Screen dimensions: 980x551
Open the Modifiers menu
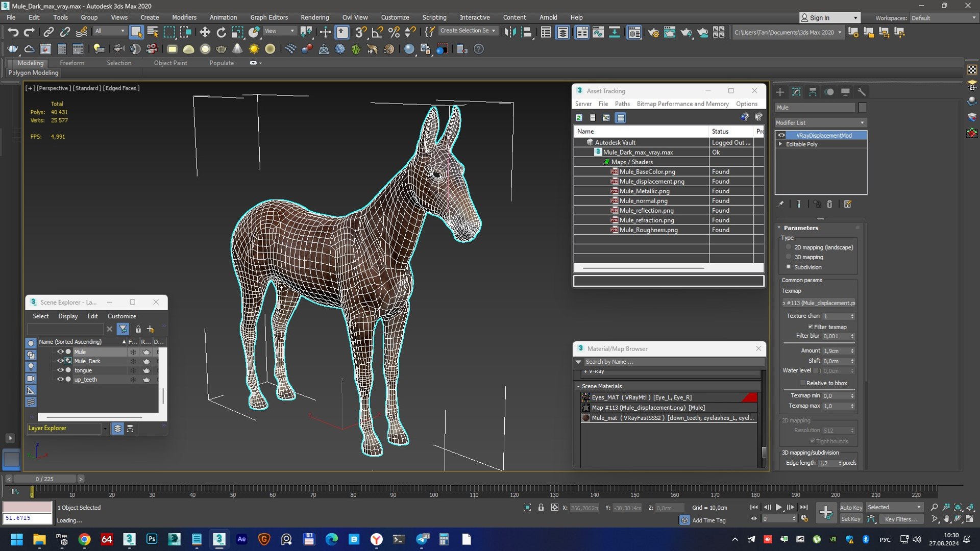click(184, 17)
